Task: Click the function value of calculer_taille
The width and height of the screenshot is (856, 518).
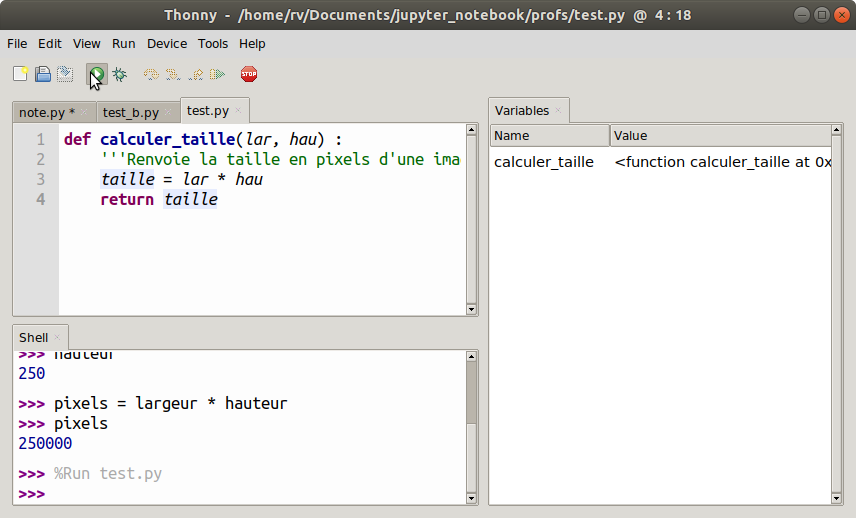Action: point(723,162)
